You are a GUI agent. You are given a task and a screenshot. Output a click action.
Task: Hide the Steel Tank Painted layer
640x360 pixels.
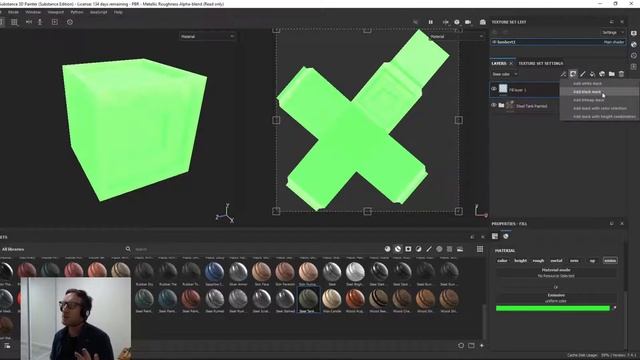tap(494, 105)
